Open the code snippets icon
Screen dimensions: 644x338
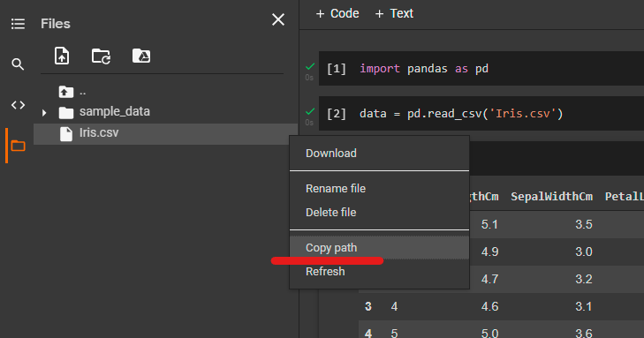coord(18,105)
